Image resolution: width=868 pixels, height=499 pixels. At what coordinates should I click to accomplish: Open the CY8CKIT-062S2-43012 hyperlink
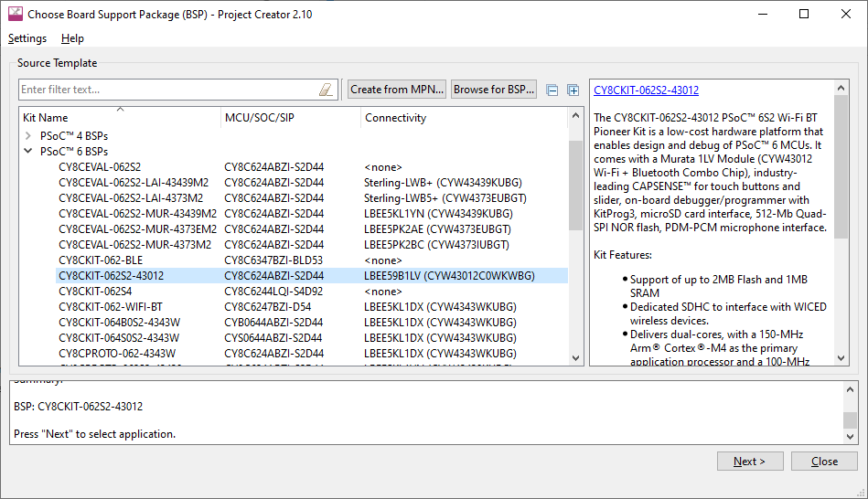tap(646, 90)
